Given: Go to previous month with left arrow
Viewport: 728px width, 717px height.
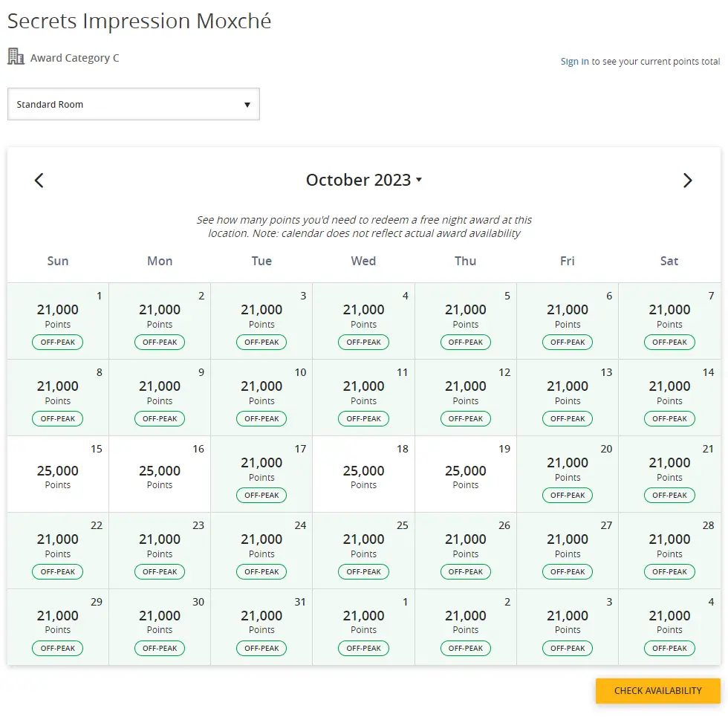Looking at the screenshot, I should [39, 181].
